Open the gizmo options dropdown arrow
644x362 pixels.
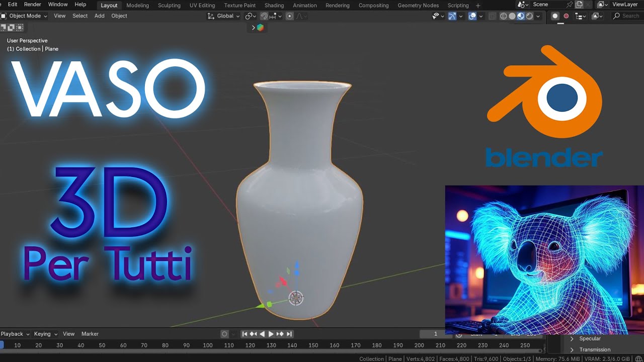460,16
